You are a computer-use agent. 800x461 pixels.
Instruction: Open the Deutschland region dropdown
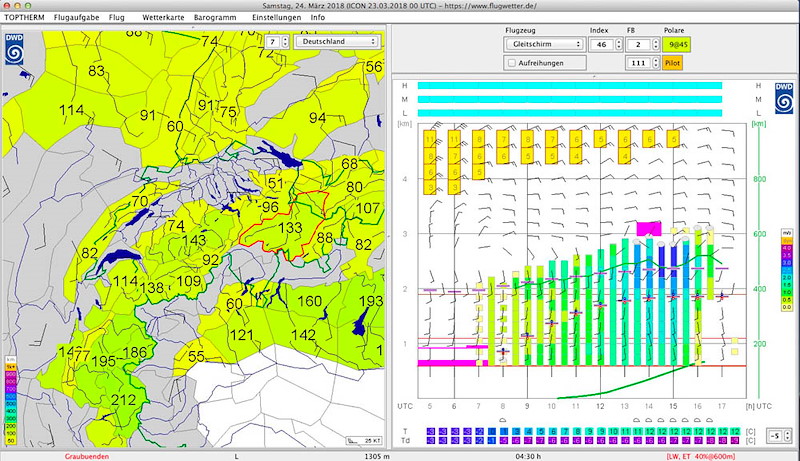point(337,41)
